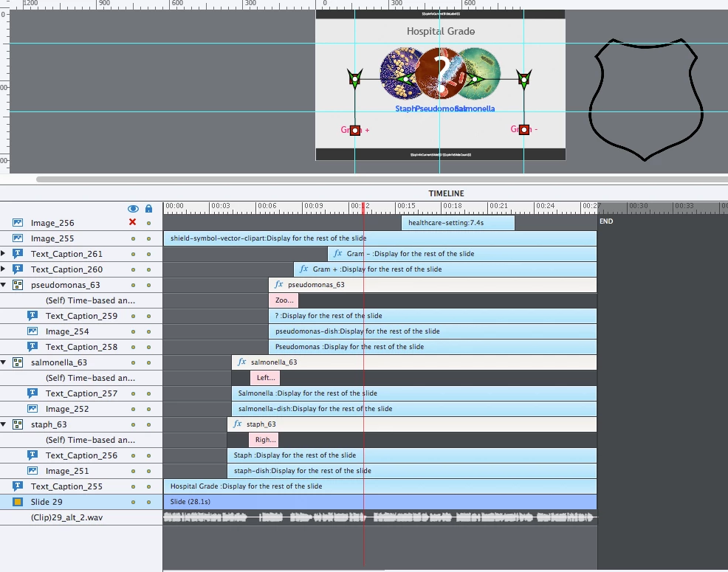This screenshot has height=572, width=728.
Task: Click the Image_251 image icon
Action: point(32,471)
